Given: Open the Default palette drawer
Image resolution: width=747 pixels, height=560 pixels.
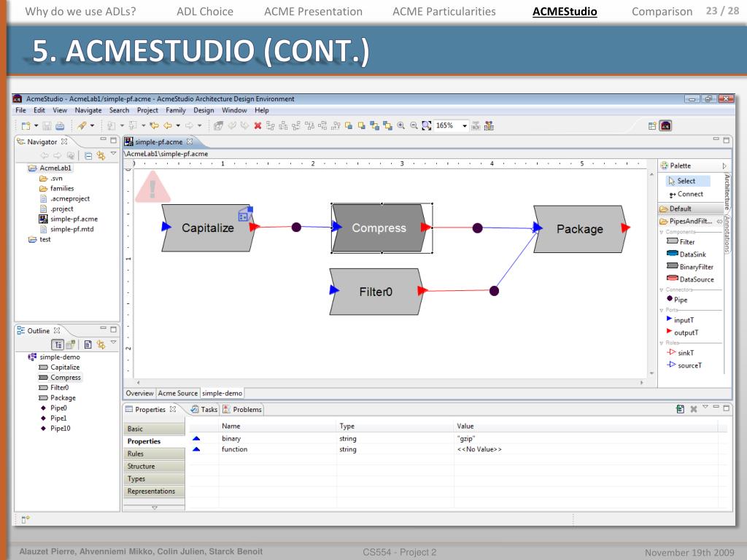Looking at the screenshot, I should point(691,209).
